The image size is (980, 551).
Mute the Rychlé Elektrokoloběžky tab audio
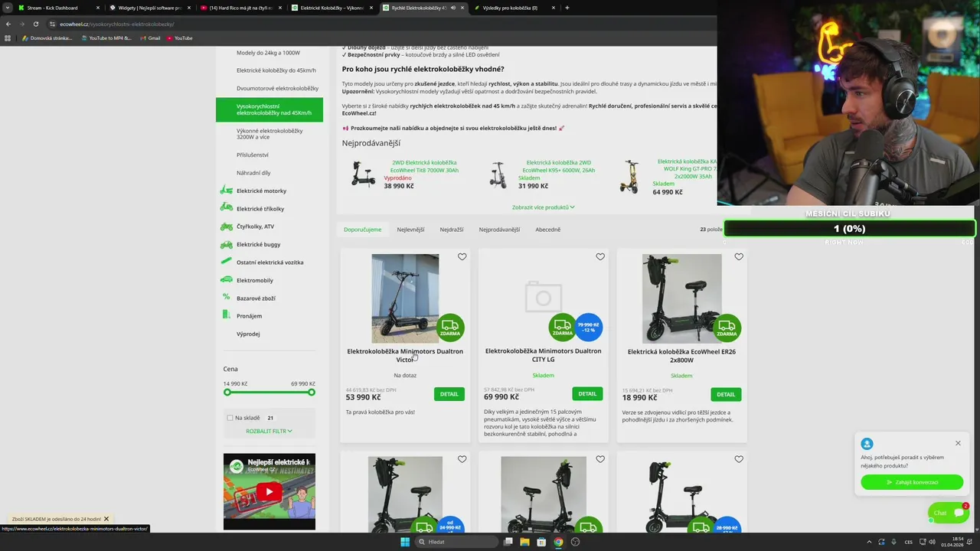tap(452, 8)
